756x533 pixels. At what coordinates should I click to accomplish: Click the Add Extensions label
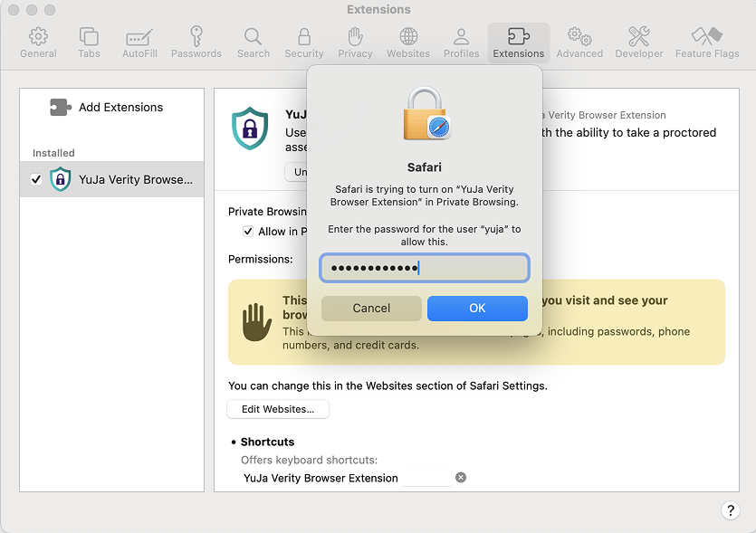(x=121, y=107)
